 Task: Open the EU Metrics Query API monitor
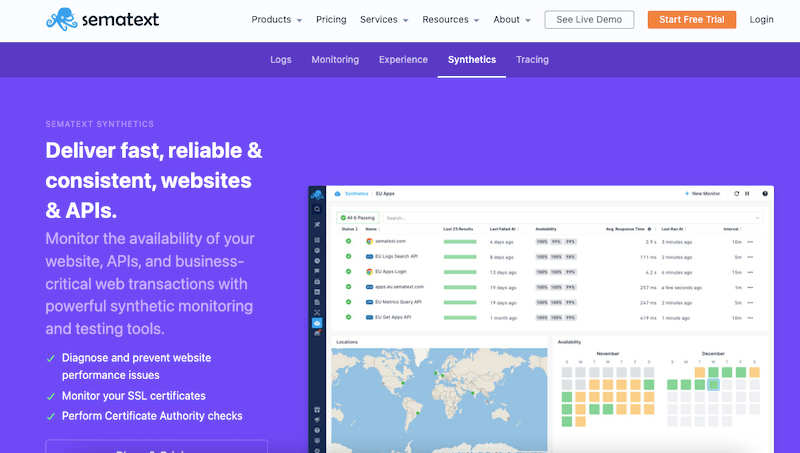(398, 302)
